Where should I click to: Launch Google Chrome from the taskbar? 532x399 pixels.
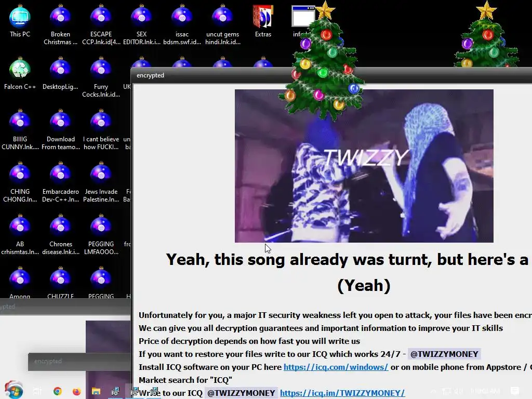tap(57, 391)
